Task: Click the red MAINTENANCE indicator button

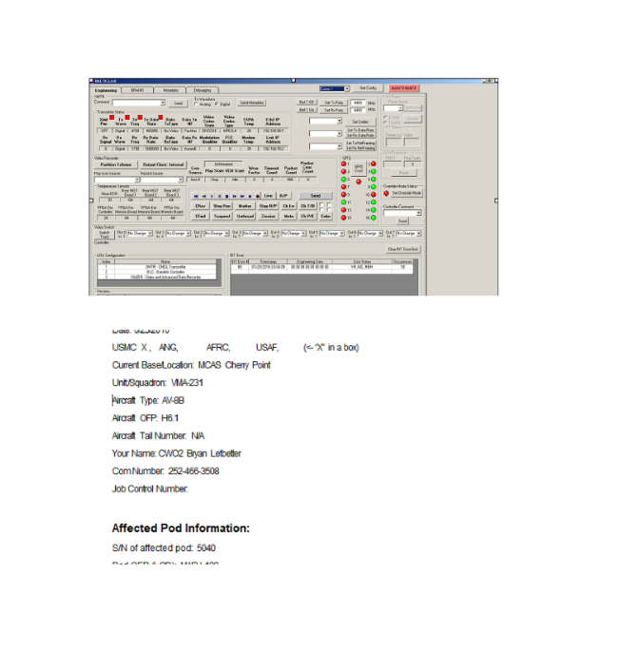Action: [x=403, y=87]
